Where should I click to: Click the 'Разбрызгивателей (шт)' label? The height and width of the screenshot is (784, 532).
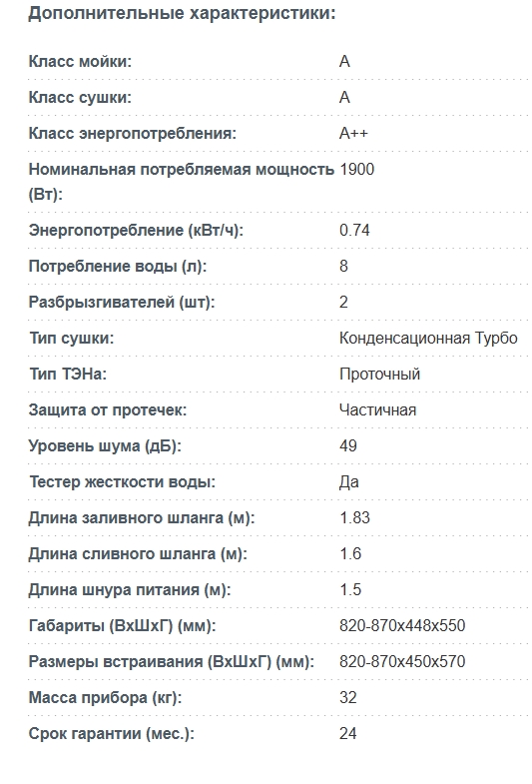pos(122,303)
